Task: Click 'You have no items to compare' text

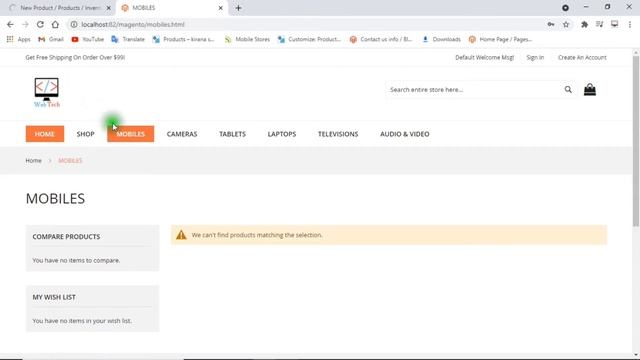Action: tap(76, 260)
